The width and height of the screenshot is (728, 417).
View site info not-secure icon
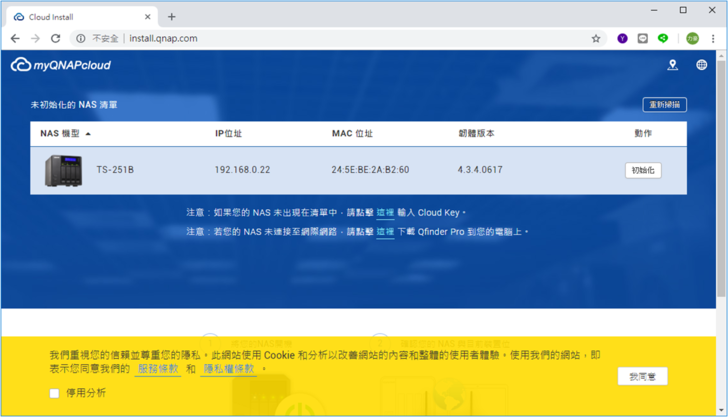point(81,39)
